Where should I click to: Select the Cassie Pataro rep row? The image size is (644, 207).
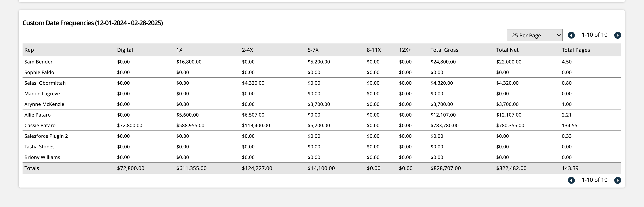[x=40, y=125]
